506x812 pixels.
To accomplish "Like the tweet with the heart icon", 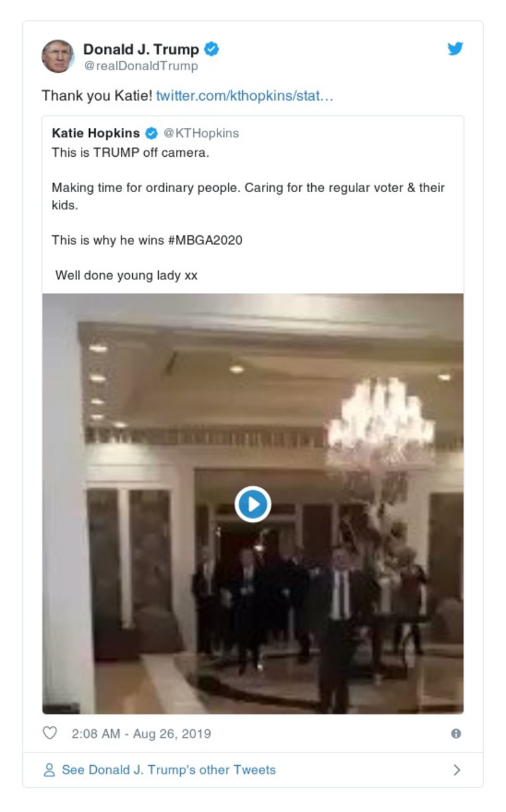I will pyautogui.click(x=49, y=733).
